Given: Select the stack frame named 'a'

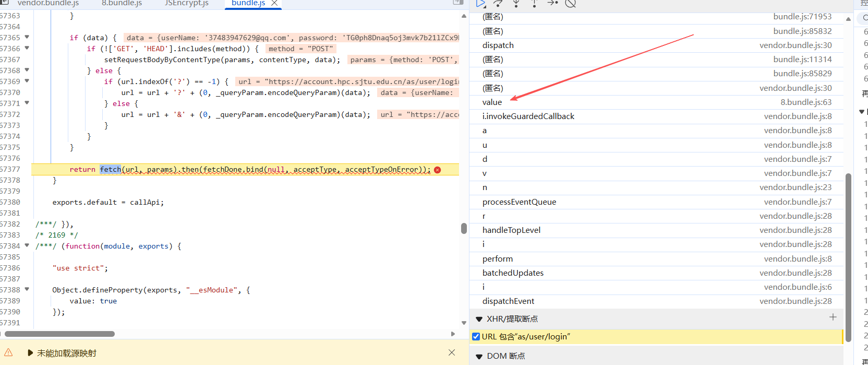Looking at the screenshot, I should coord(656,131).
